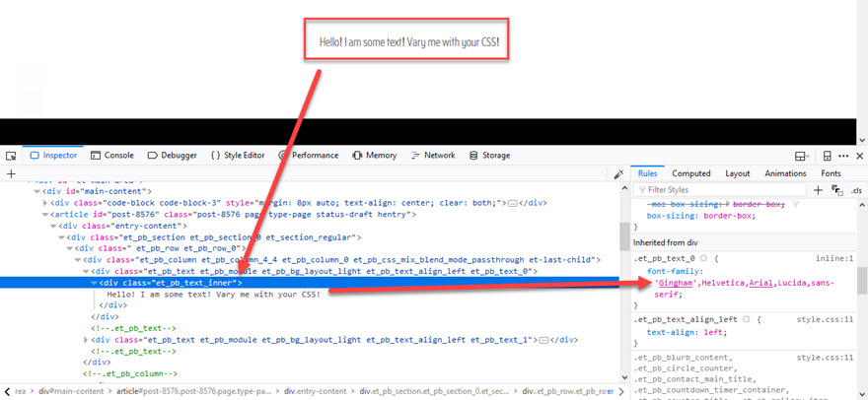
Task: Collapse the entry-content div node
Action: click(53, 226)
